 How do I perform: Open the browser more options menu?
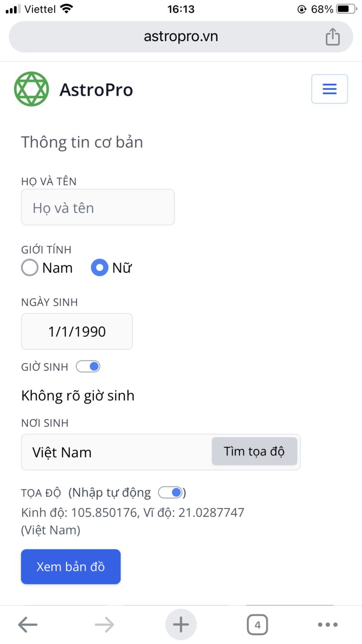(328, 624)
